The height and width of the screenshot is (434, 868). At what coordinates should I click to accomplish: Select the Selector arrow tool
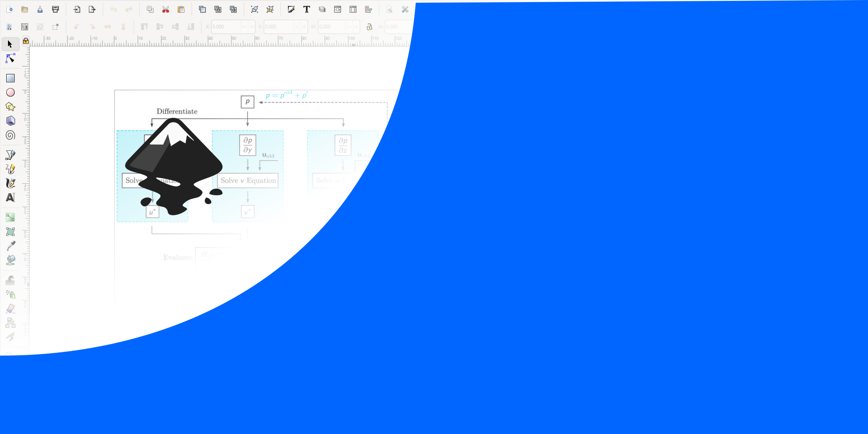coord(10,44)
